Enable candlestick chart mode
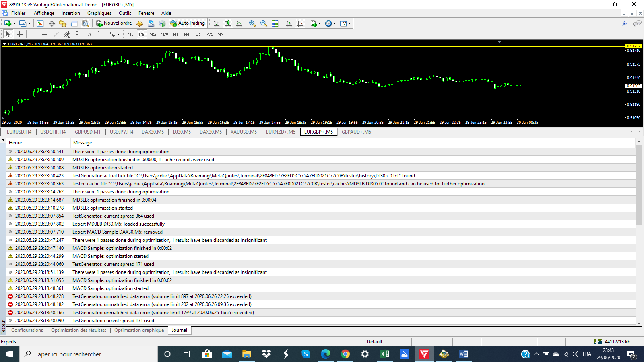This screenshot has width=644, height=362. 228,23
